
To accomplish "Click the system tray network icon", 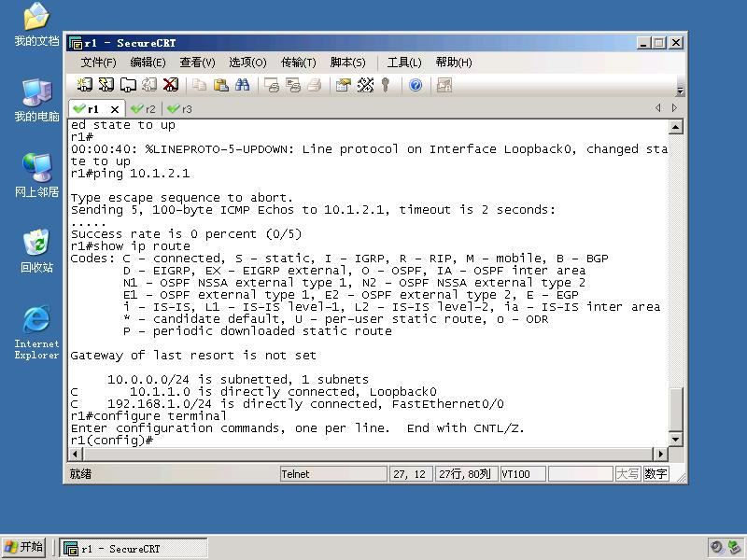I will (x=736, y=548).
